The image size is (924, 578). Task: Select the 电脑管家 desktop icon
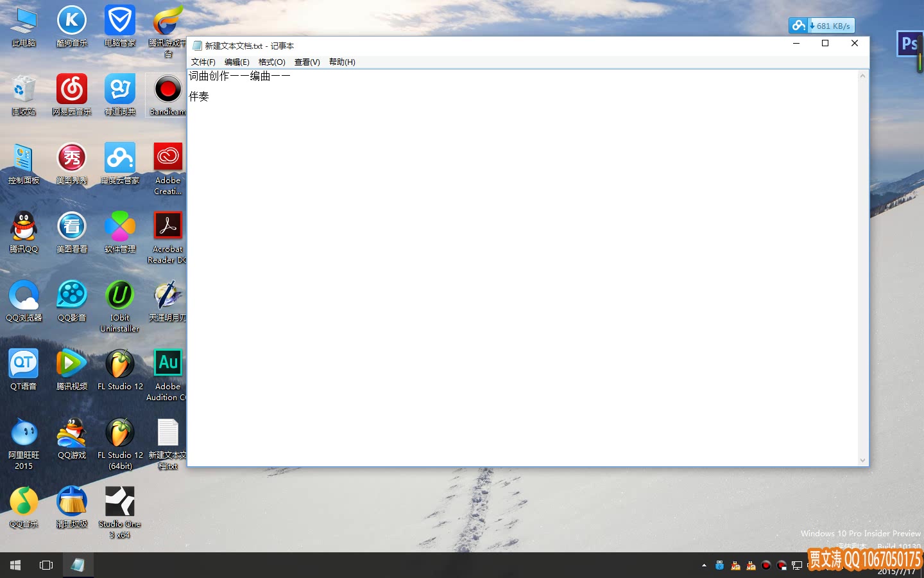[120, 27]
